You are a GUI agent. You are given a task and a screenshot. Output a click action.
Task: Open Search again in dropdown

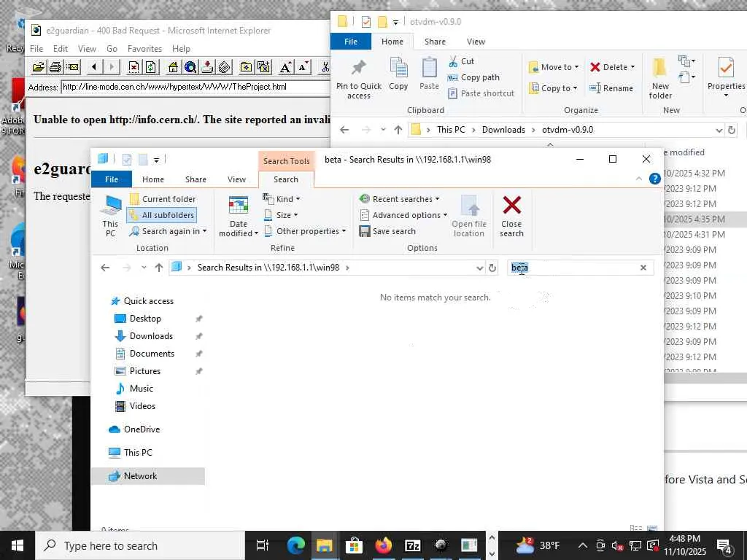169,231
